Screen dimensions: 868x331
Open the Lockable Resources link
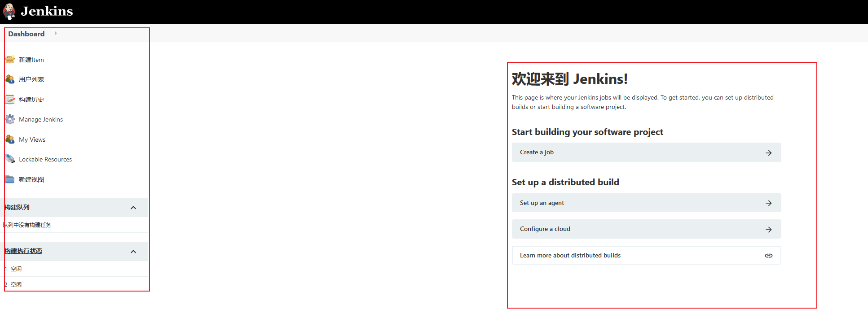point(45,159)
